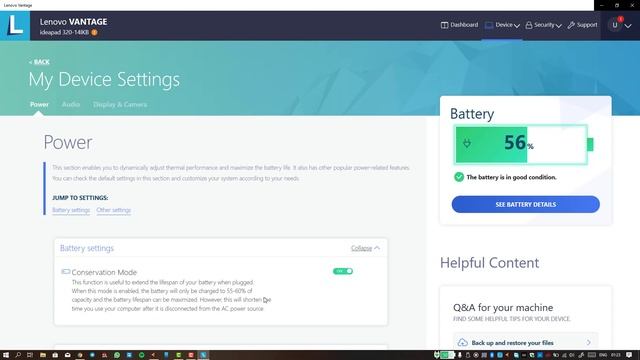Switch to the Display & Camera tab
This screenshot has width=640, height=360.
pos(120,104)
